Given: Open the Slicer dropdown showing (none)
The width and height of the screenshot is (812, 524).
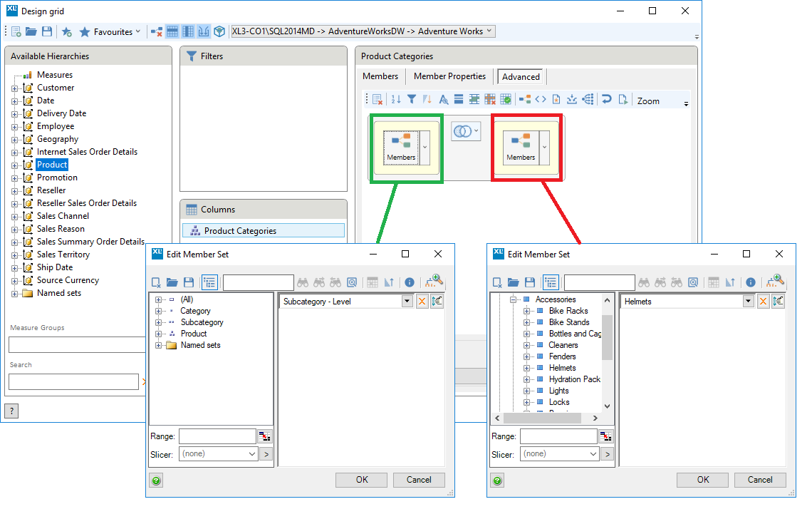Looking at the screenshot, I should pos(218,453).
